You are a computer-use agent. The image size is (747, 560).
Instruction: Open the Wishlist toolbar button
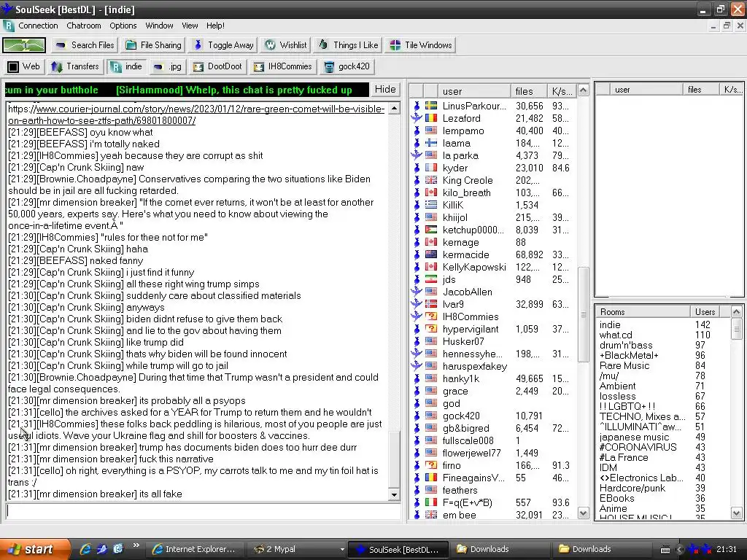(x=286, y=45)
